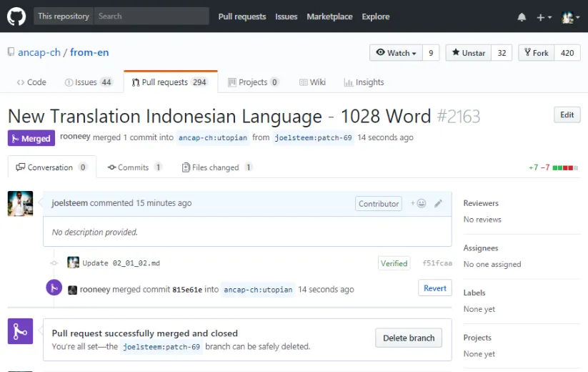
Task: Click joelsteem:patch-69 branch in merged notice
Action: click(x=161, y=346)
